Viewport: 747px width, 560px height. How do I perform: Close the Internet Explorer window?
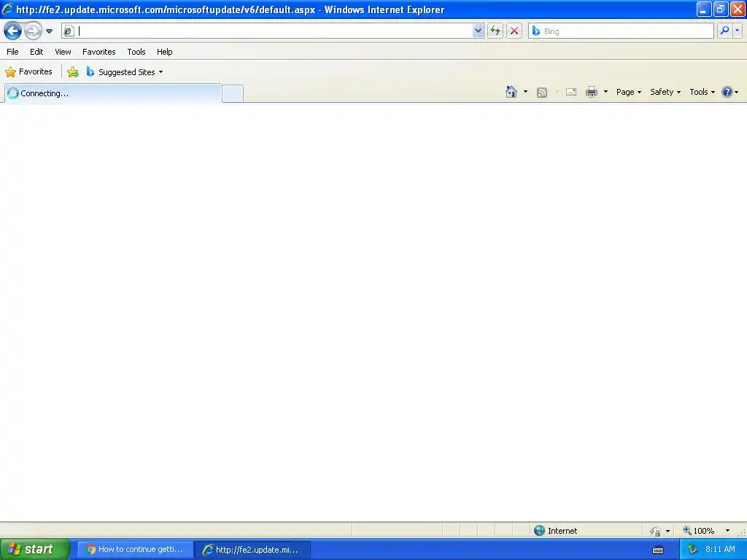(737, 9)
